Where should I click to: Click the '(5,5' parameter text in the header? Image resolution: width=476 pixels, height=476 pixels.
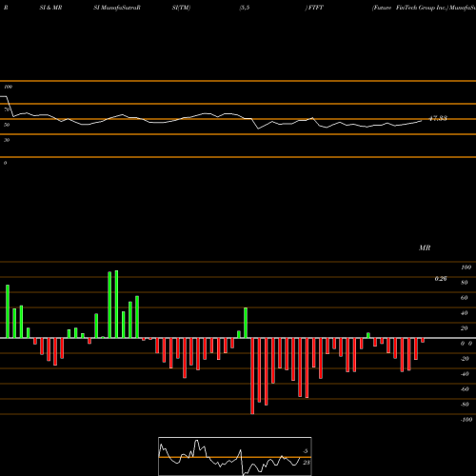tap(245, 8)
